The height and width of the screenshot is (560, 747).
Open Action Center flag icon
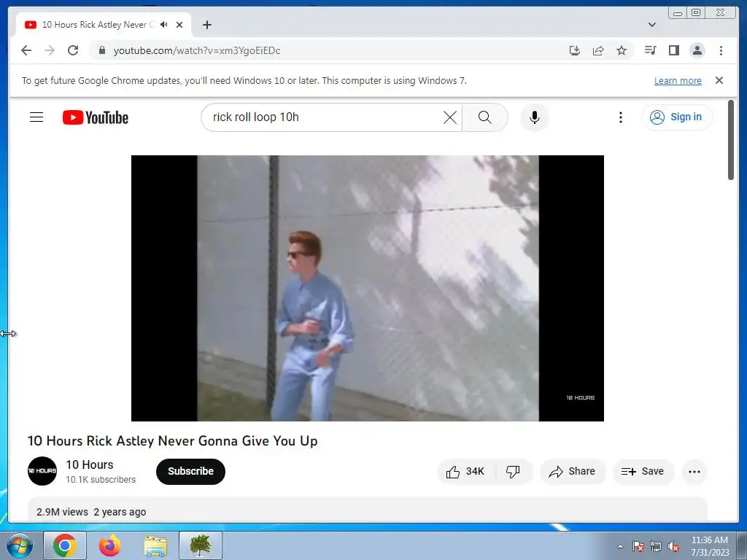pyautogui.click(x=638, y=546)
